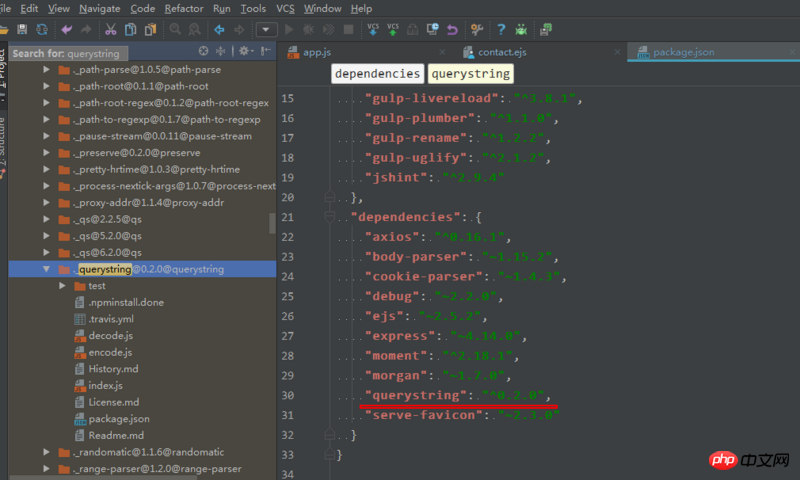Click the Help question mark icon
Image resolution: width=800 pixels, height=480 pixels.
501,30
